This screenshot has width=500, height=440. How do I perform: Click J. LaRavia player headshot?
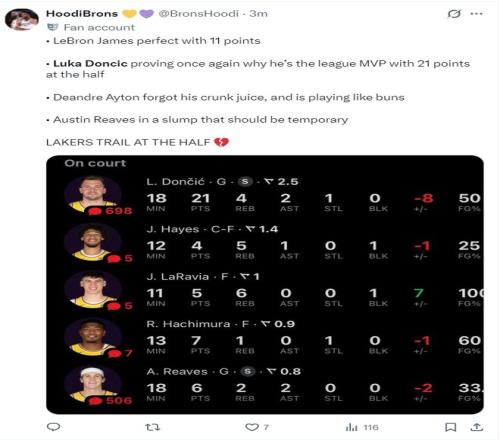[92, 289]
